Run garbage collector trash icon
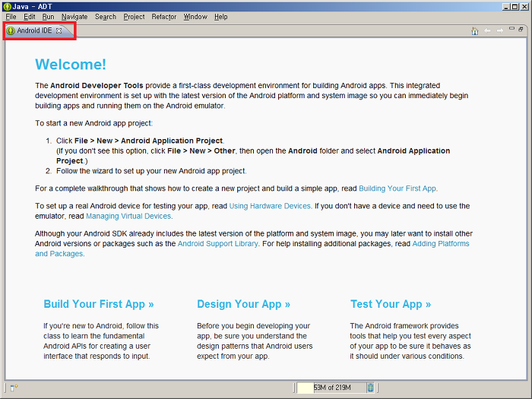Viewport: 532px width, 399px height. point(371,388)
